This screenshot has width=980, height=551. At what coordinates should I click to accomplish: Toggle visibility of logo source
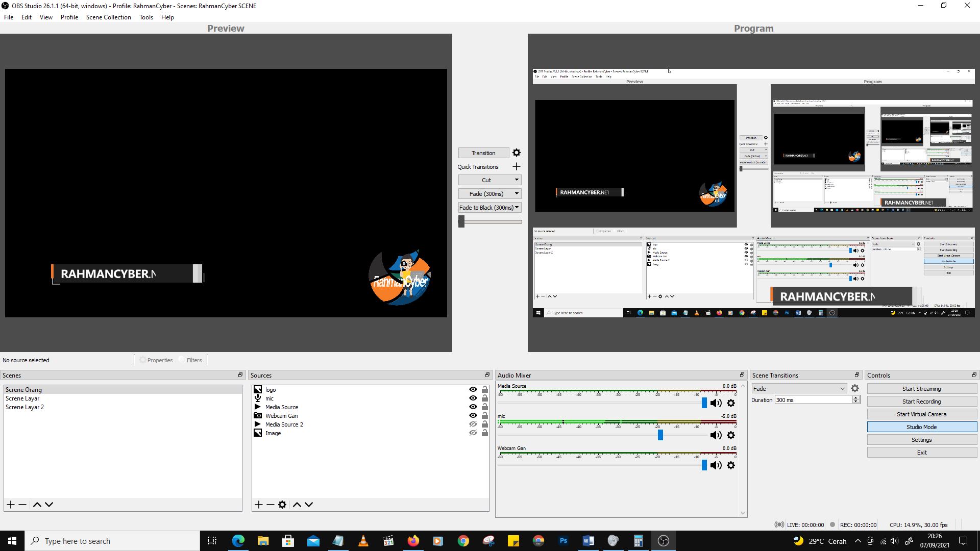click(x=473, y=390)
